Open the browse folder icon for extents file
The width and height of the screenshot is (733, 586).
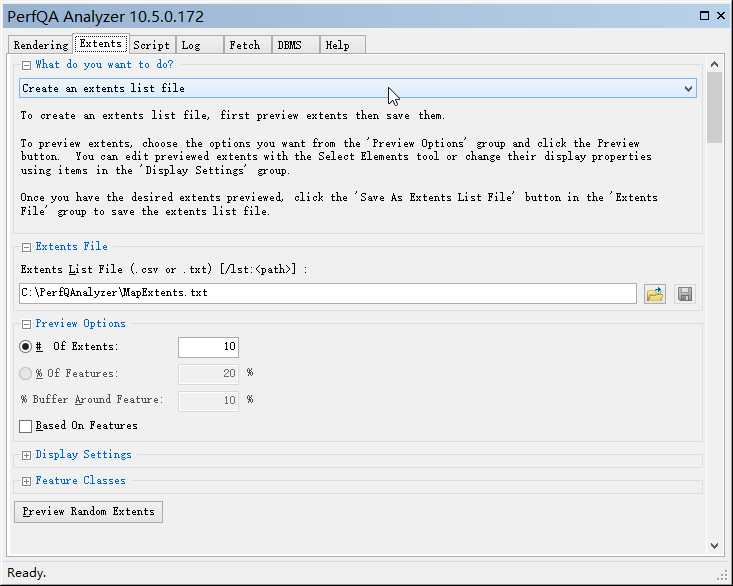click(x=654, y=294)
